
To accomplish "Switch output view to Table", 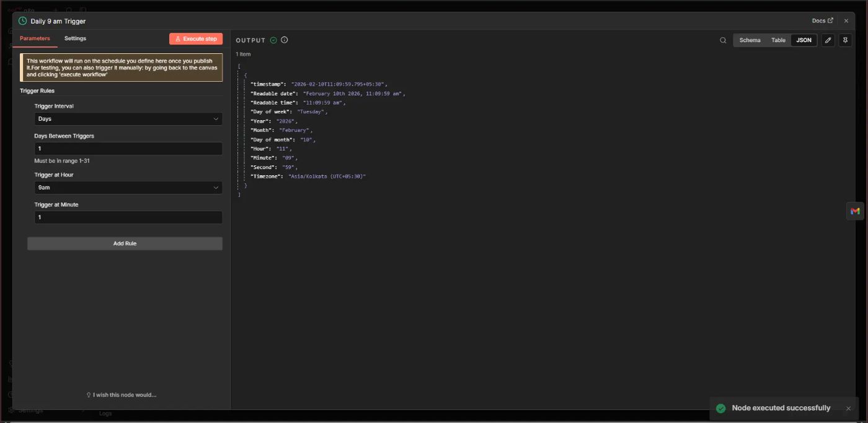I will click(778, 40).
